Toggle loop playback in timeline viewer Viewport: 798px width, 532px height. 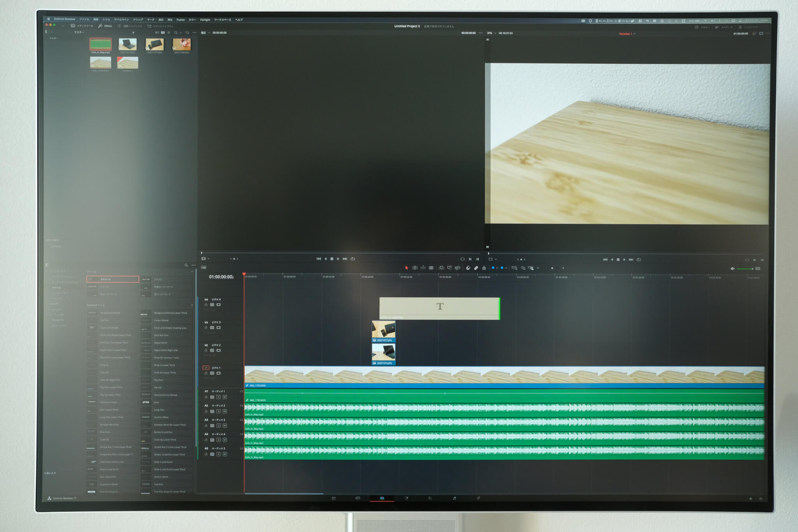click(x=639, y=259)
